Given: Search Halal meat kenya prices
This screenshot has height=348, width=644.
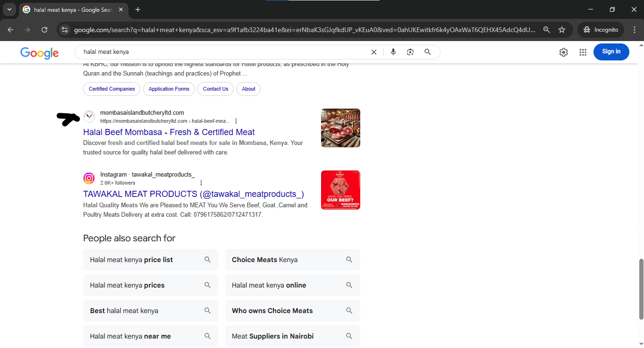Looking at the screenshot, I should (x=151, y=285).
